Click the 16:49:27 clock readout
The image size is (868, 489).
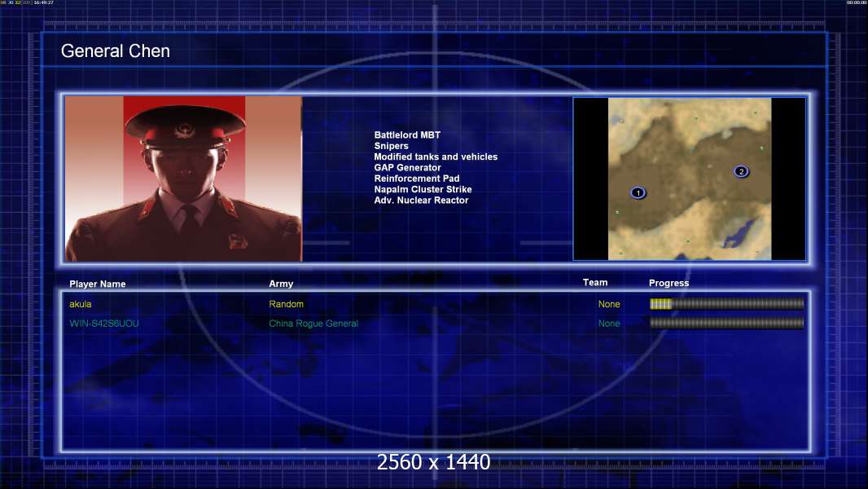pos(44,2)
